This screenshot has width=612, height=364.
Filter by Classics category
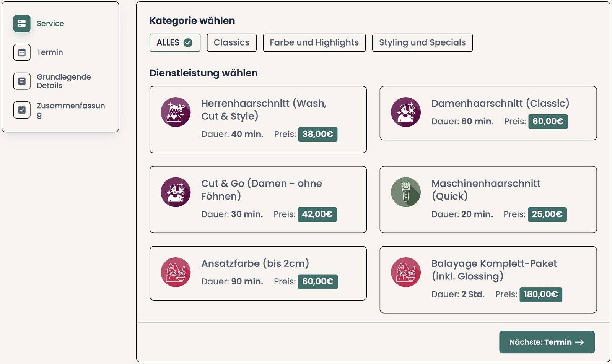[231, 42]
